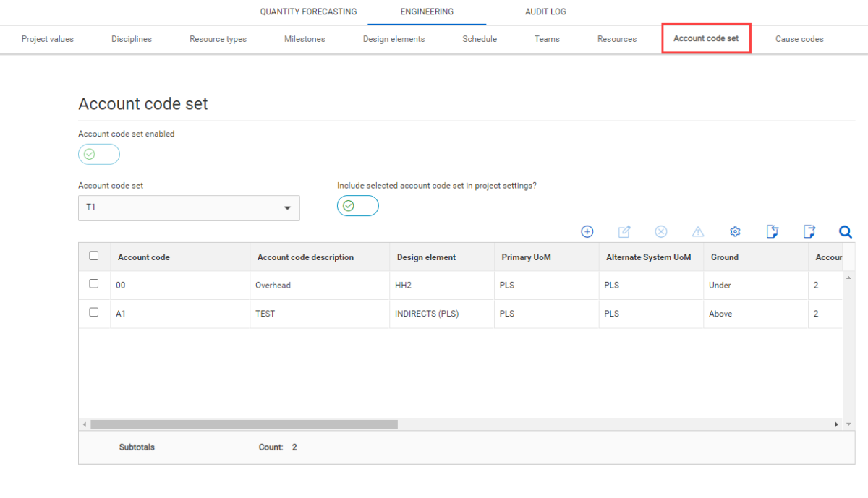This screenshot has width=868, height=498.
Task: Click the table's horizontal scrollbar right arrow
Action: click(x=837, y=424)
